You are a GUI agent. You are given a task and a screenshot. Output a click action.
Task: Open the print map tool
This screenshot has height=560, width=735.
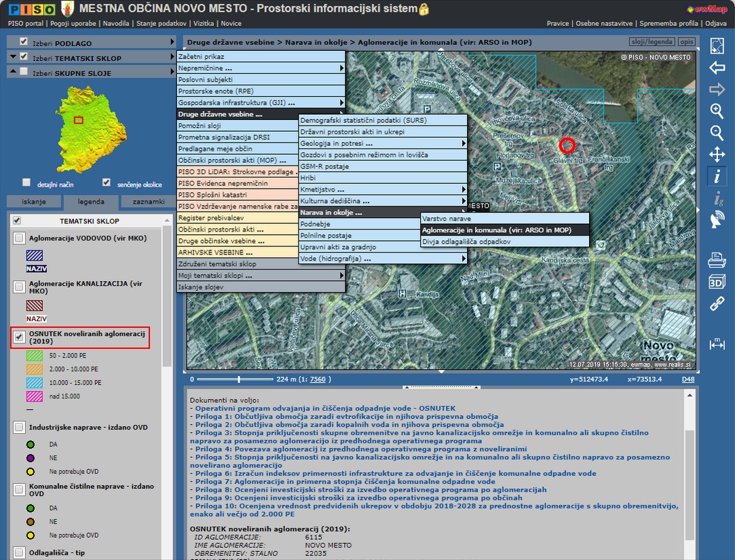click(717, 259)
